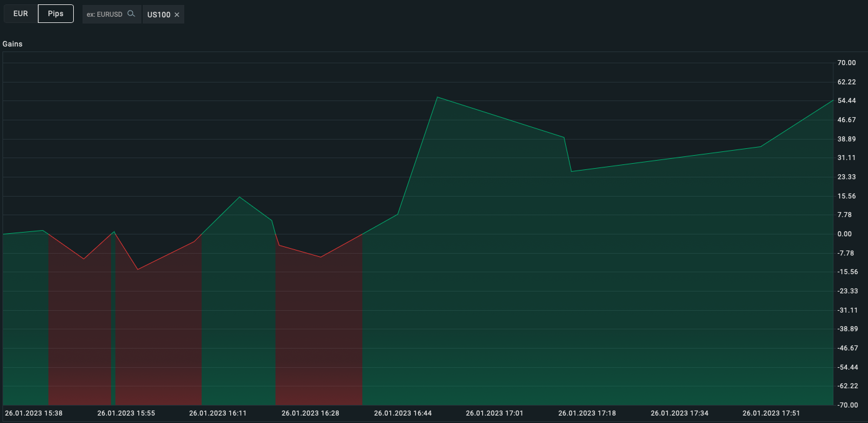Image resolution: width=868 pixels, height=423 pixels.
Task: Click the 23.33 y-axis label
Action: tap(846, 177)
